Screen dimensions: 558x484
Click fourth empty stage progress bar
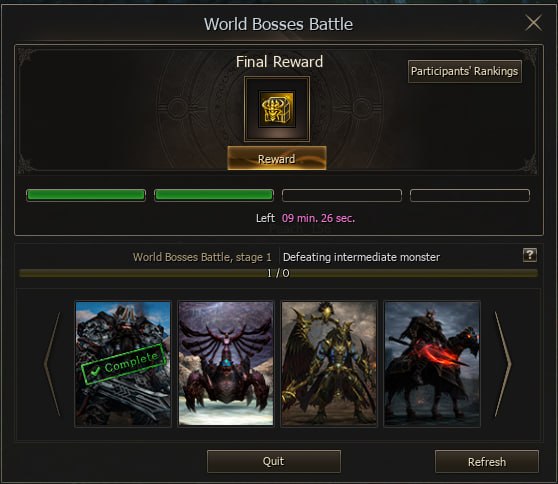(x=470, y=195)
